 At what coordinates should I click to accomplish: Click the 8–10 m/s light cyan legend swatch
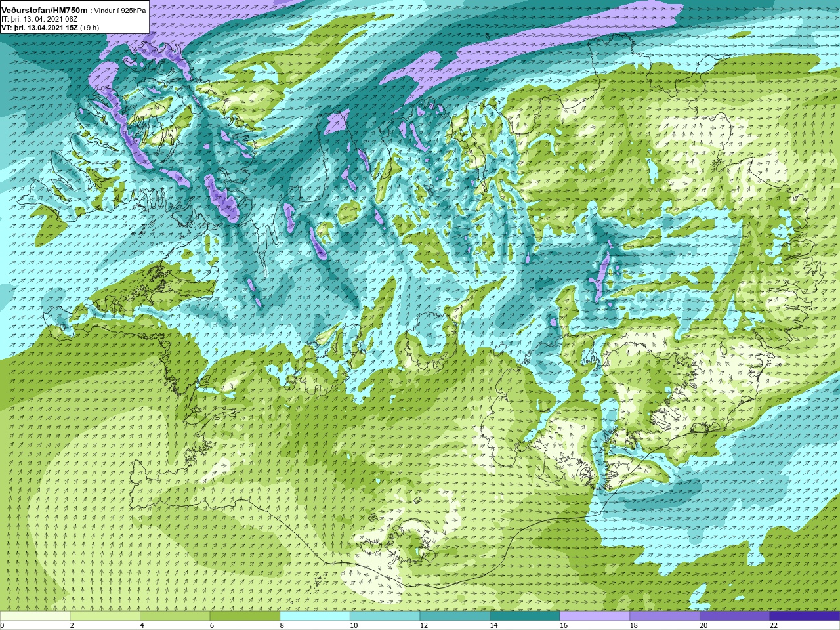coord(315,616)
